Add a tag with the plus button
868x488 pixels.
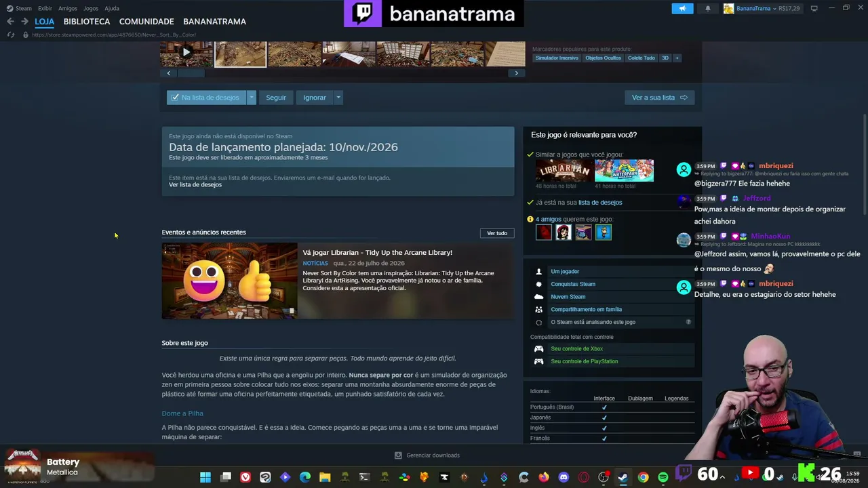point(677,58)
